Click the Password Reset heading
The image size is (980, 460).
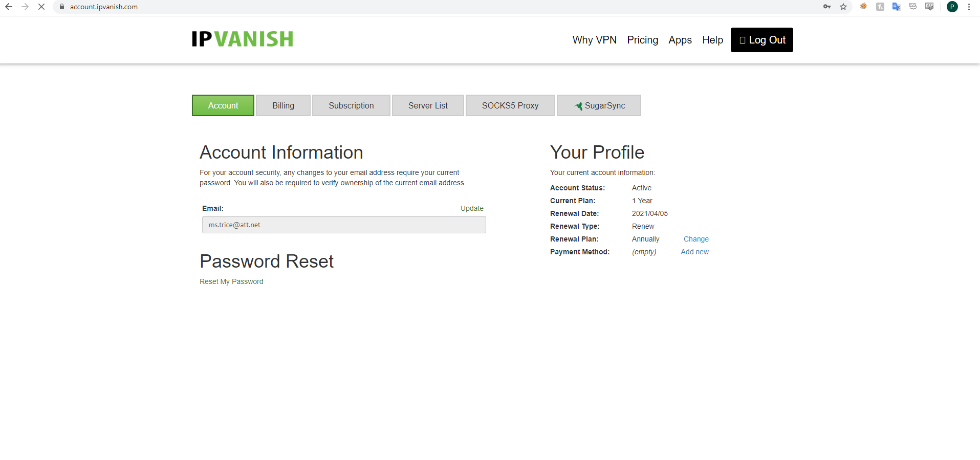267,261
